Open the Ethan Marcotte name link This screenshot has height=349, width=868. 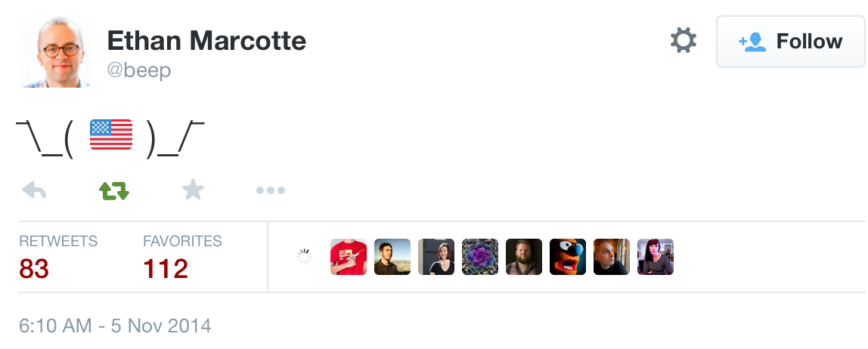tap(206, 40)
